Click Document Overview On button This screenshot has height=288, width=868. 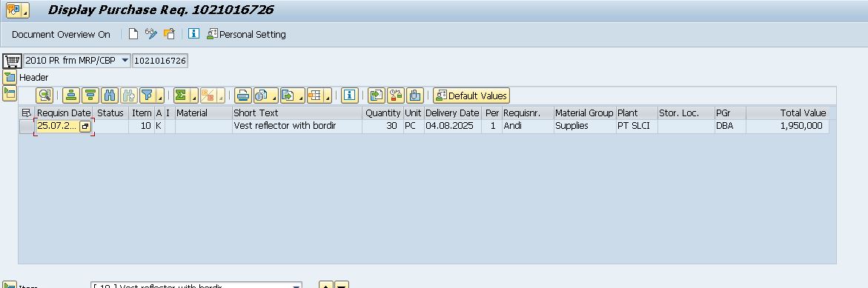pos(61,34)
